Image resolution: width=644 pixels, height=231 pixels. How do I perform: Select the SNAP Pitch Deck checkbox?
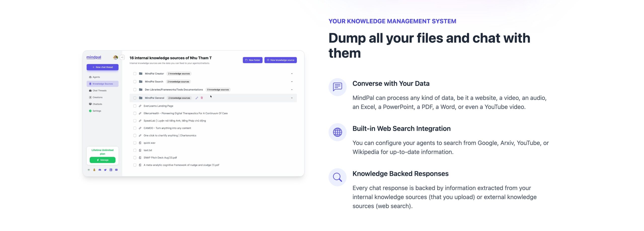(135, 158)
